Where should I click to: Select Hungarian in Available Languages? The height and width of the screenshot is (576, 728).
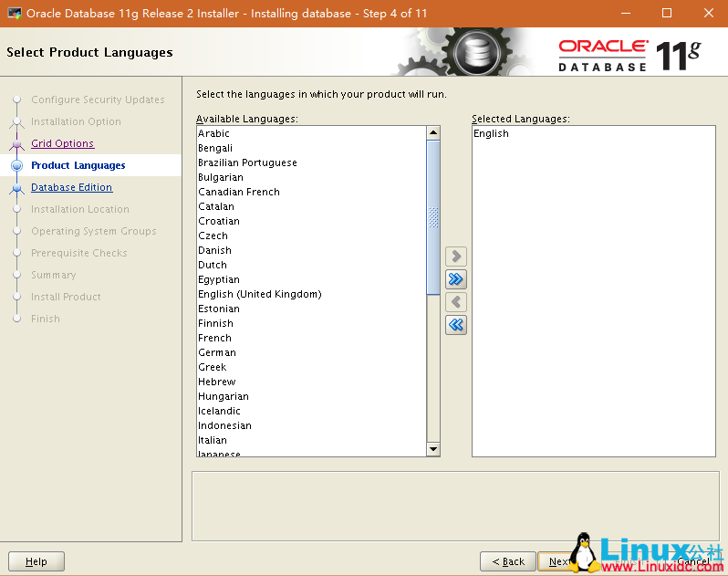click(311, 396)
